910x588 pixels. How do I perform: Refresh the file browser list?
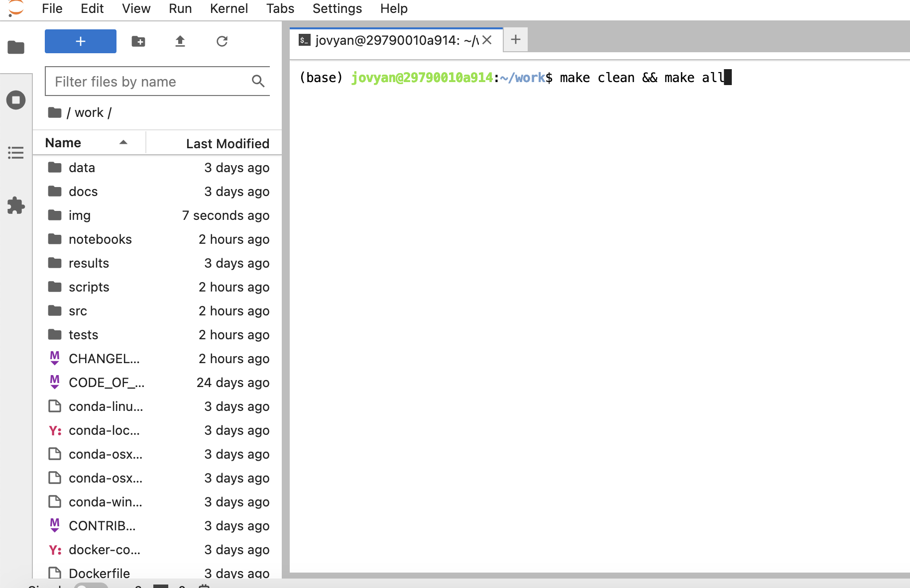[222, 41]
